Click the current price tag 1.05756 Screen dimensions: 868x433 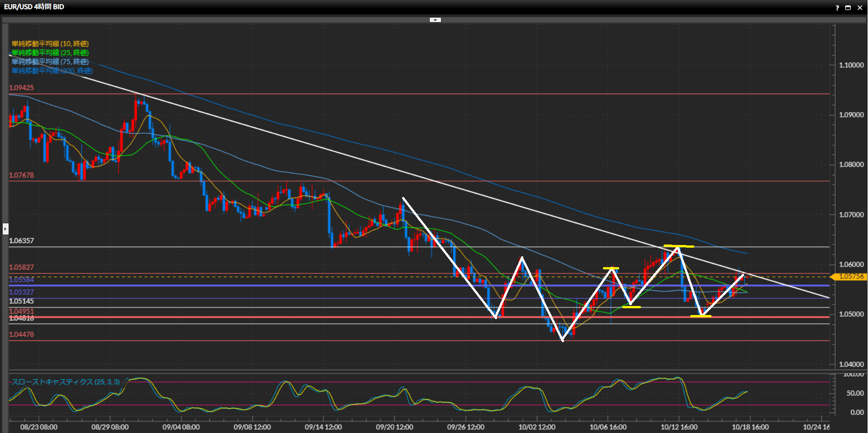(850, 277)
